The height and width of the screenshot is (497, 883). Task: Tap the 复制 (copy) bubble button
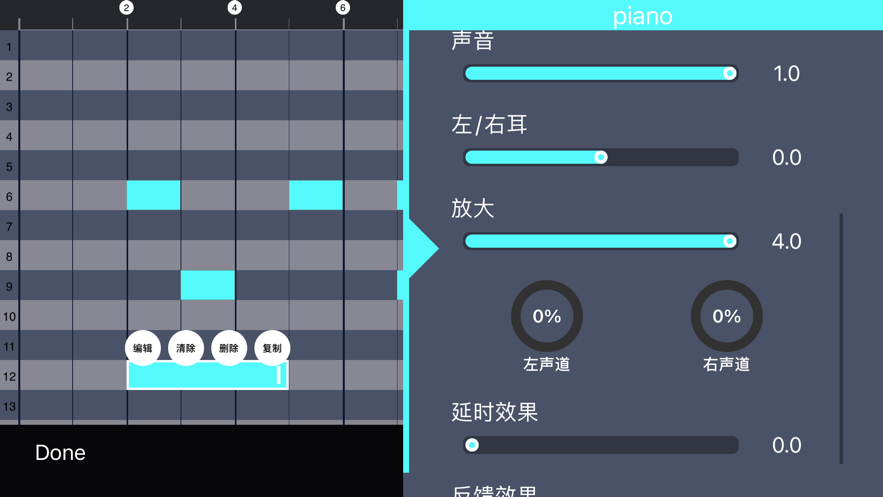(272, 348)
